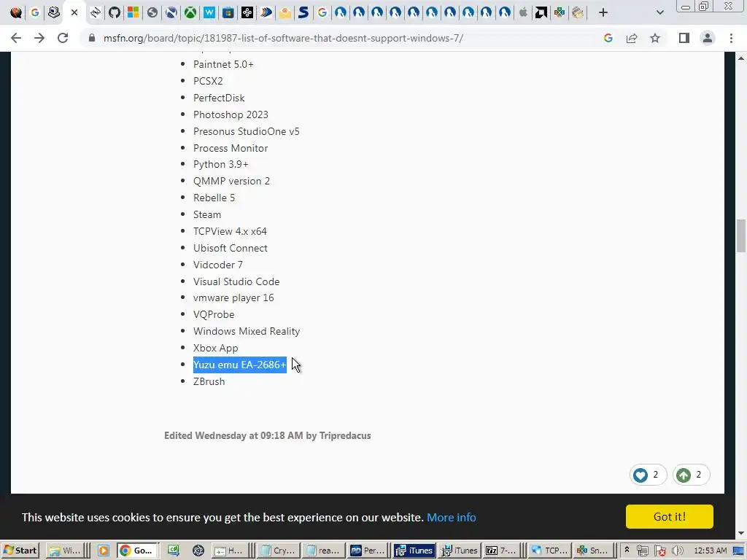This screenshot has height=560, width=747.
Task: Click the 12:53 AM taskbar clock
Action: click(711, 551)
